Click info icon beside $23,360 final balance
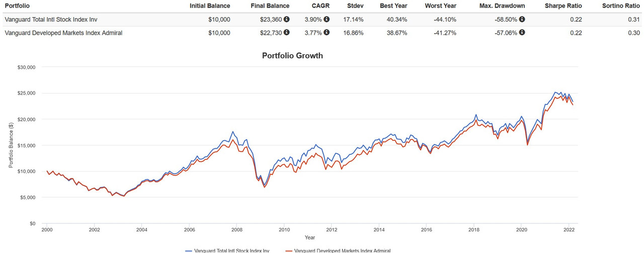The image size is (644, 253). pyautogui.click(x=287, y=20)
